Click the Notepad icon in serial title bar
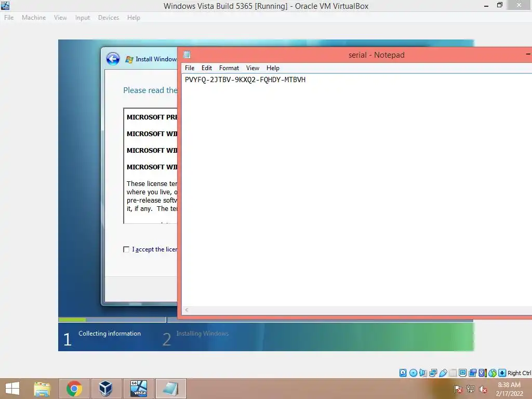 187,55
